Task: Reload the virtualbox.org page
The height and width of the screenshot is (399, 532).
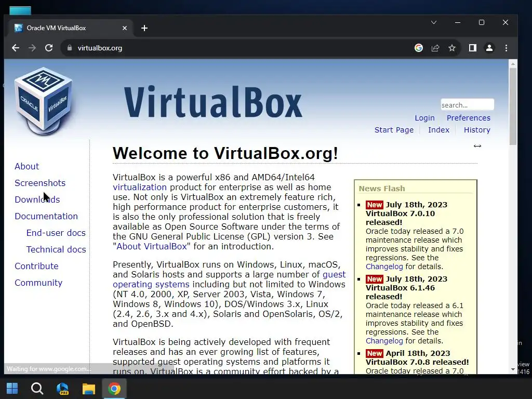Action: (49, 48)
